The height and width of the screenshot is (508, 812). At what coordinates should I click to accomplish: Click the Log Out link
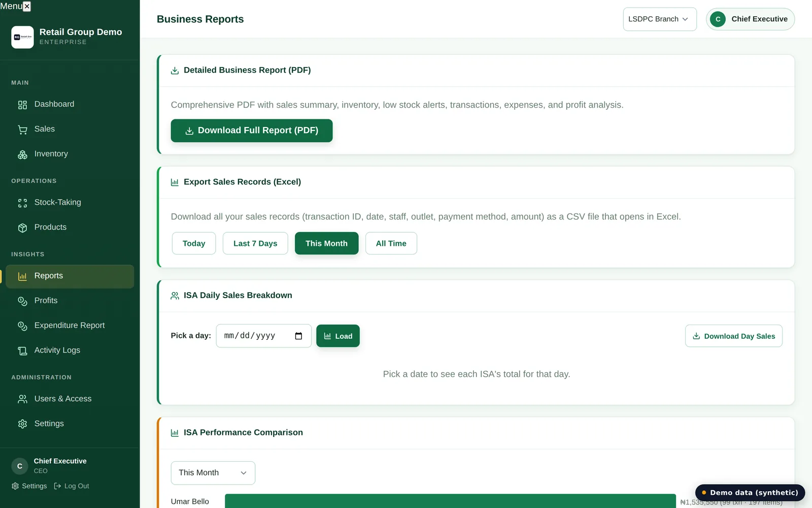[x=72, y=486]
